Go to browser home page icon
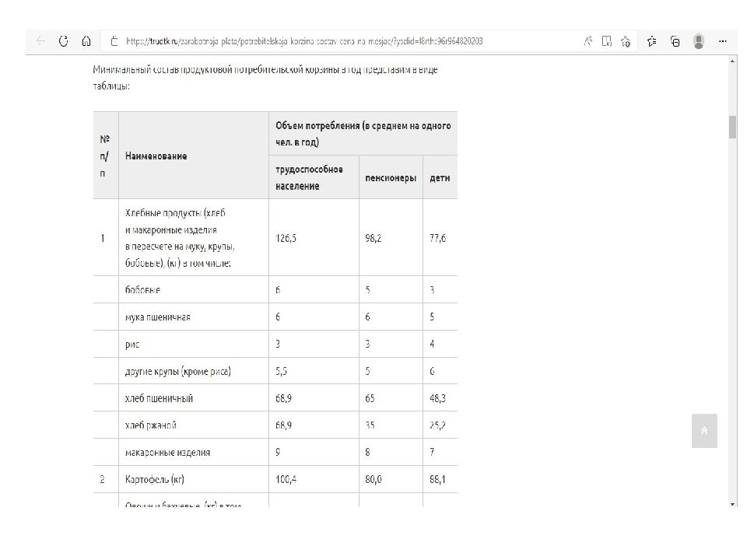Image resolution: width=747 pixels, height=560 pixels. click(86, 41)
